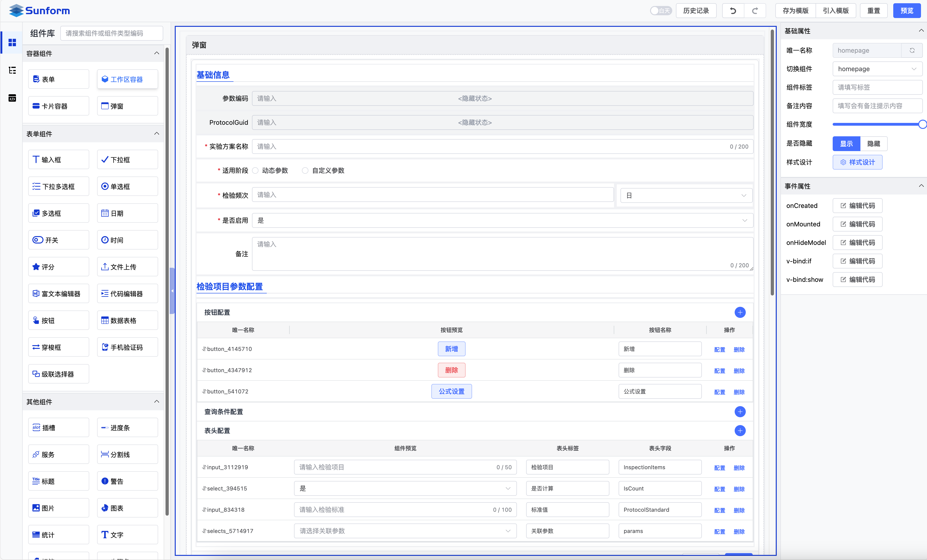Select the 自定义参数 radio option
The height and width of the screenshot is (560, 927).
pos(323,170)
